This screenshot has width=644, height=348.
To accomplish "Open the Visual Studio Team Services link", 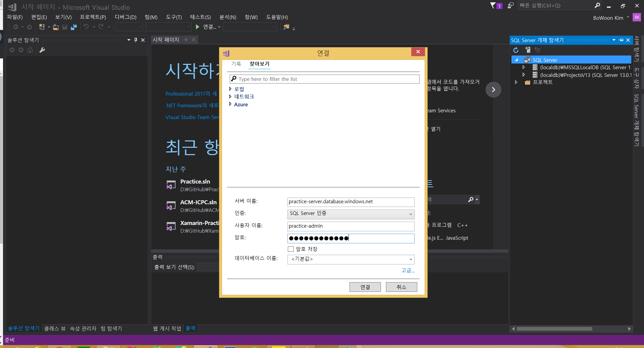I will (192, 117).
